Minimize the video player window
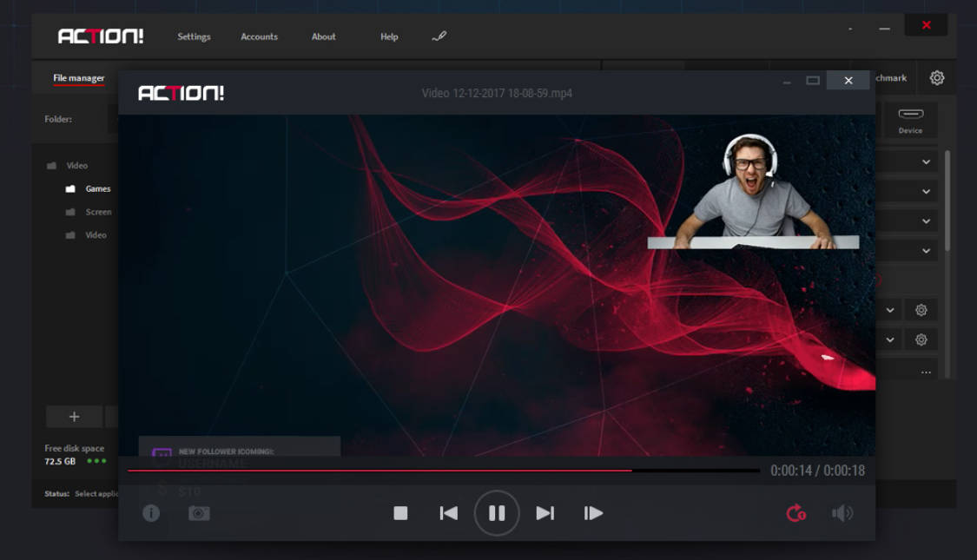The image size is (977, 560). click(787, 82)
